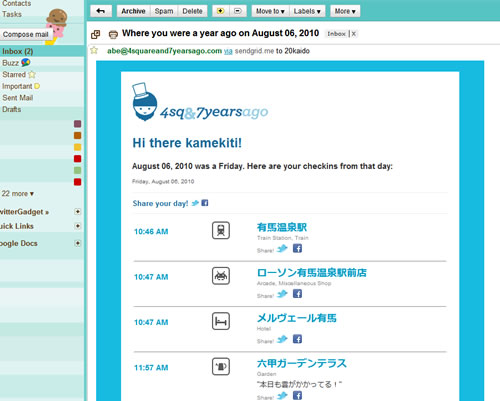Expand the TwitterGadget sidebar section

[78, 212]
